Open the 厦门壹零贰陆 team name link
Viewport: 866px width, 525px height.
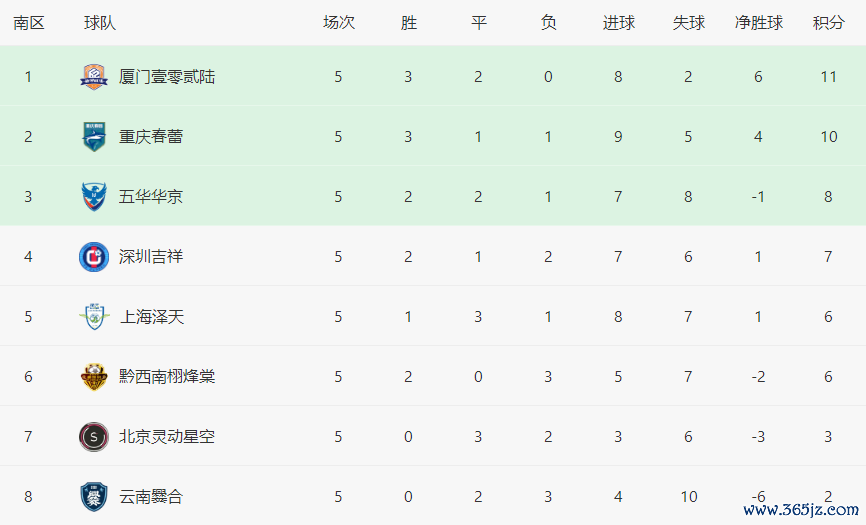point(167,77)
